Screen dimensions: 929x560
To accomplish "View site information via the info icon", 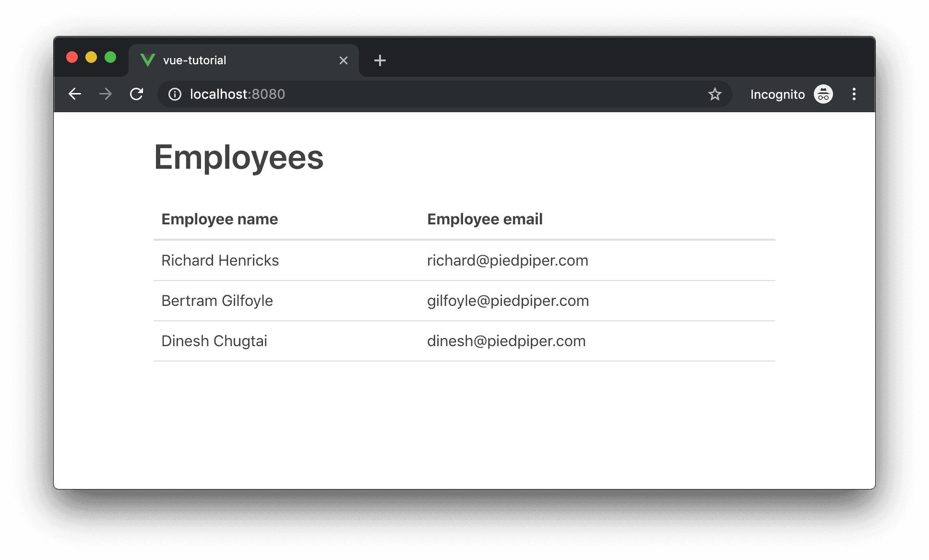I will pos(175,94).
